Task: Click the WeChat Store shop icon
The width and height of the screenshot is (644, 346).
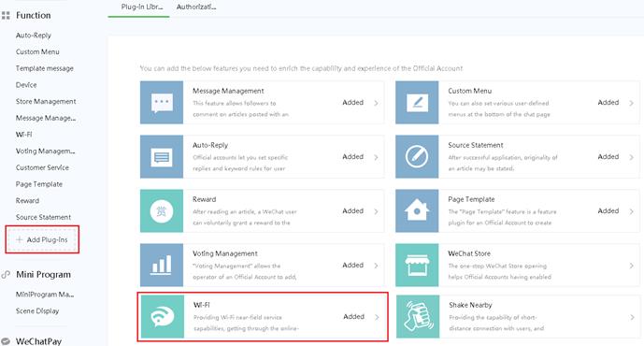Action: [417, 266]
